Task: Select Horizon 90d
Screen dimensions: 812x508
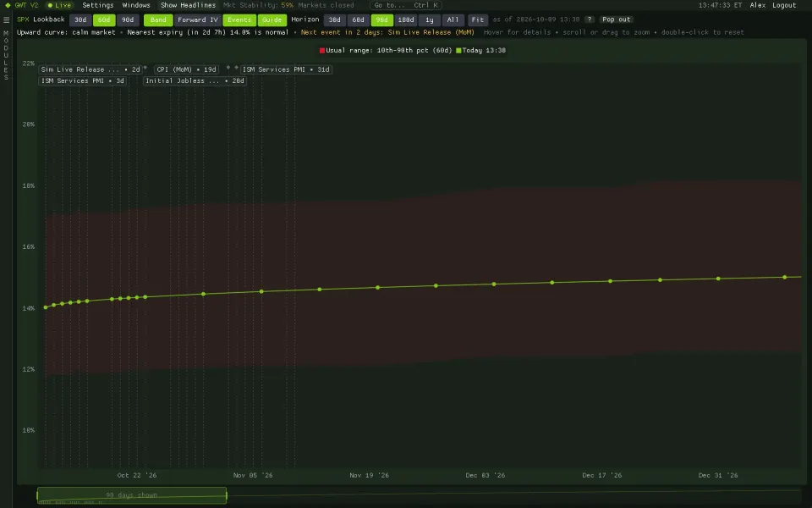Action: click(x=381, y=19)
